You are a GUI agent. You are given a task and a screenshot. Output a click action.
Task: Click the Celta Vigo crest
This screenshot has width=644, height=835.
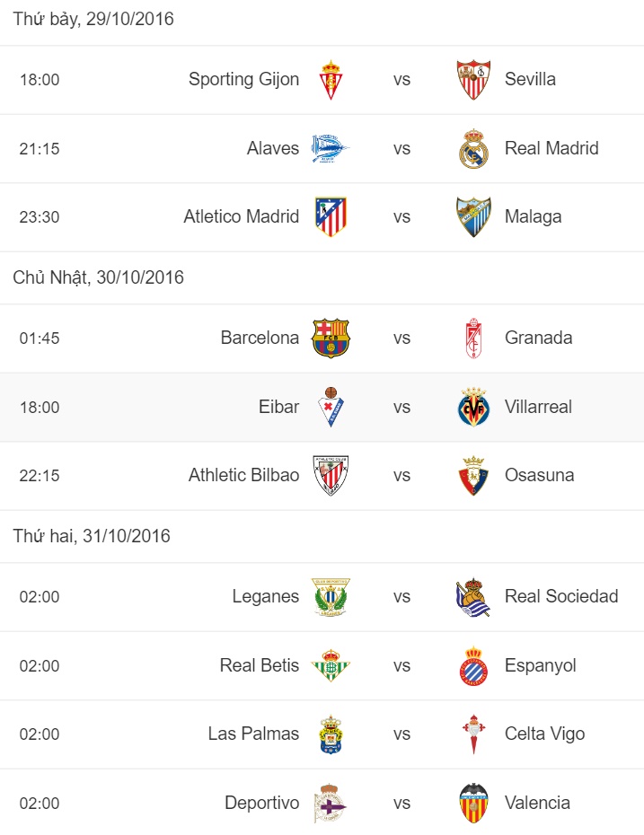[x=473, y=734]
